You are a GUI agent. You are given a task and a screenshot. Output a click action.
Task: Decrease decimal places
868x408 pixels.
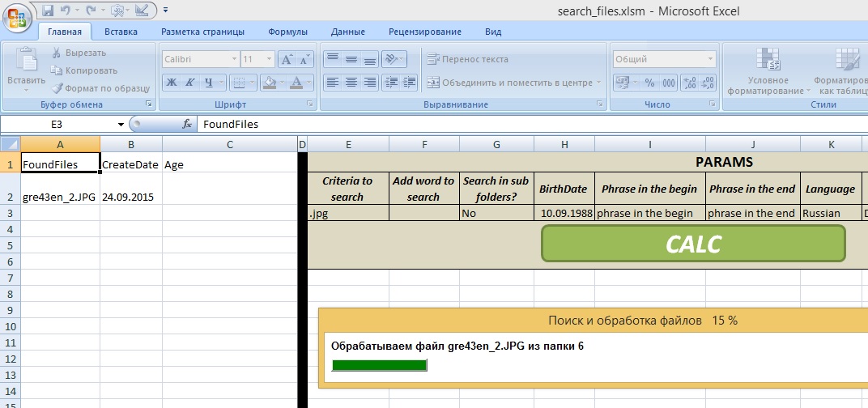(x=708, y=83)
